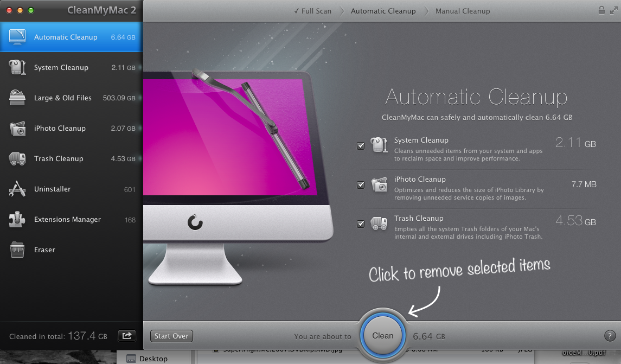This screenshot has width=621, height=364.
Task: Click the camera icon beside iPhoto Cleanup description
Action: click(379, 184)
